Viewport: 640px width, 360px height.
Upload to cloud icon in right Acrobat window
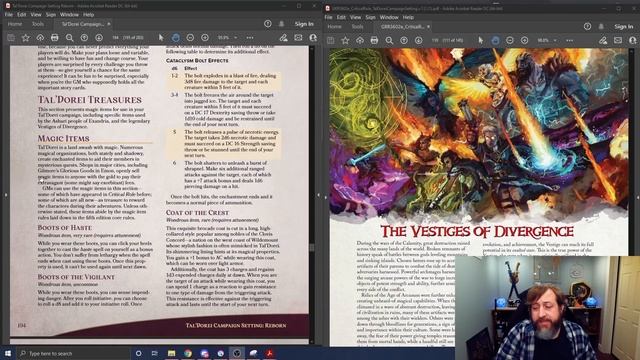360,40
